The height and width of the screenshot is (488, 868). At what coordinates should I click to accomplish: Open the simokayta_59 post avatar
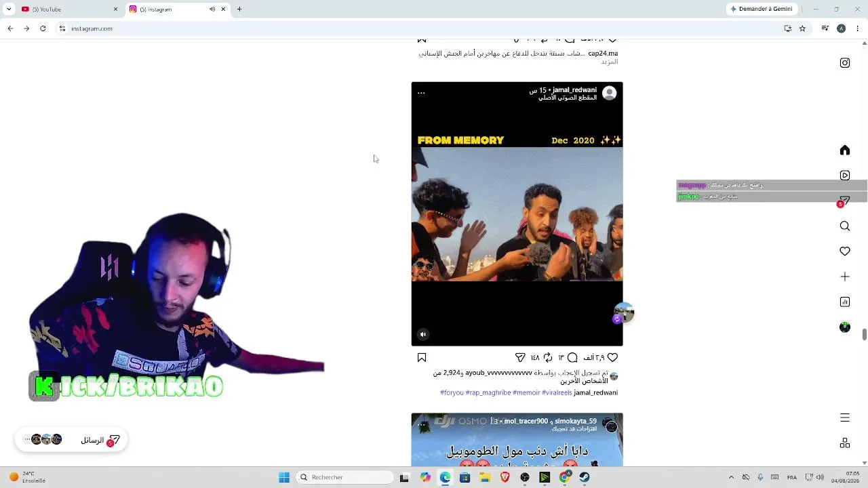[611, 426]
